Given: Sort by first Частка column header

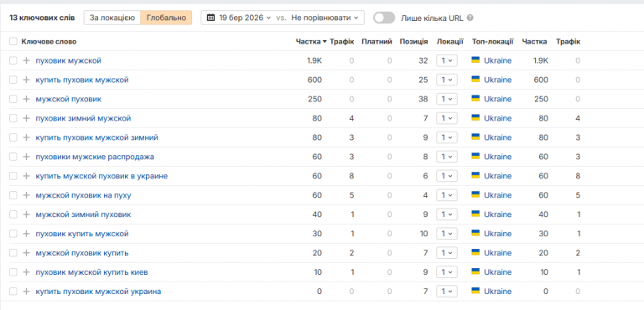Looking at the screenshot, I should [311, 41].
